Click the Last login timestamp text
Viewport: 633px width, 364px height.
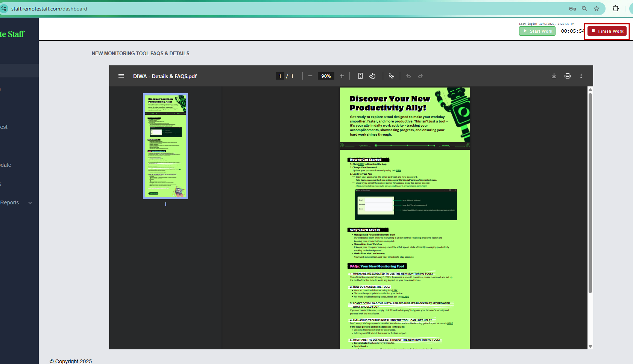pos(547,24)
